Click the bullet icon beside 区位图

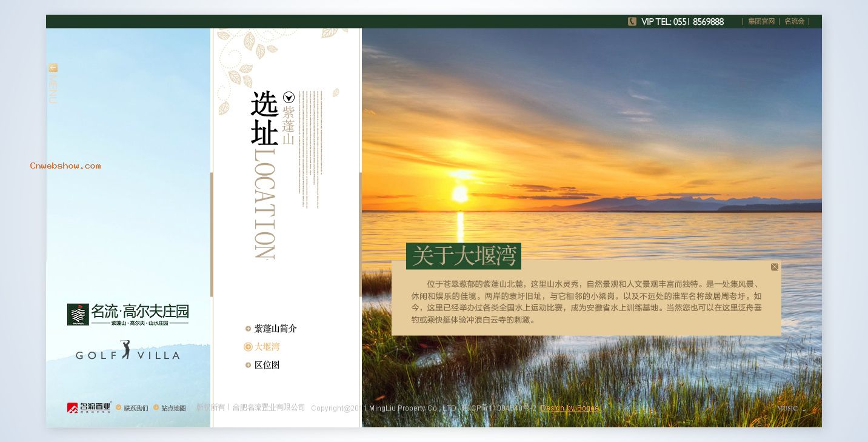[x=248, y=365]
